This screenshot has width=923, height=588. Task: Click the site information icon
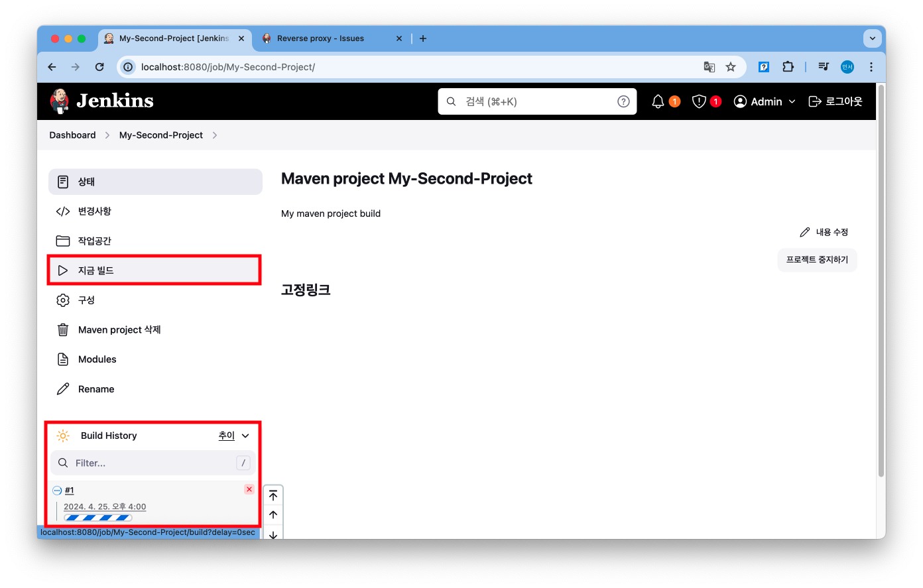pos(128,67)
